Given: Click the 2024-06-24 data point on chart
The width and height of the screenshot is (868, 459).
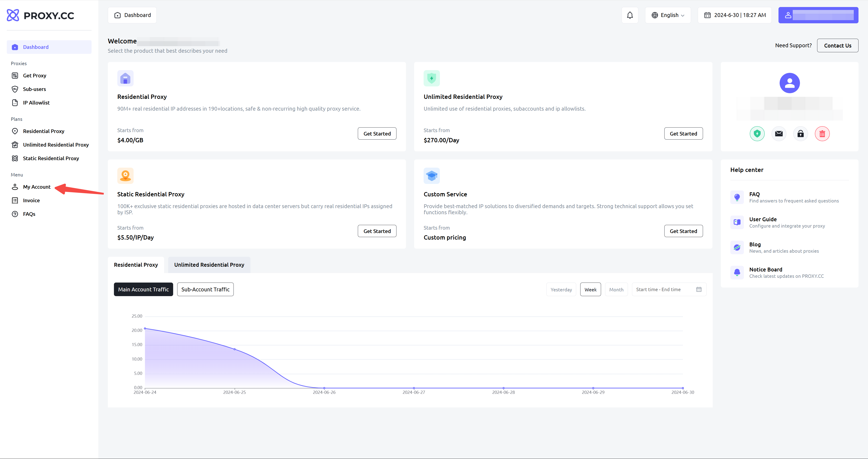Looking at the screenshot, I should [x=145, y=328].
